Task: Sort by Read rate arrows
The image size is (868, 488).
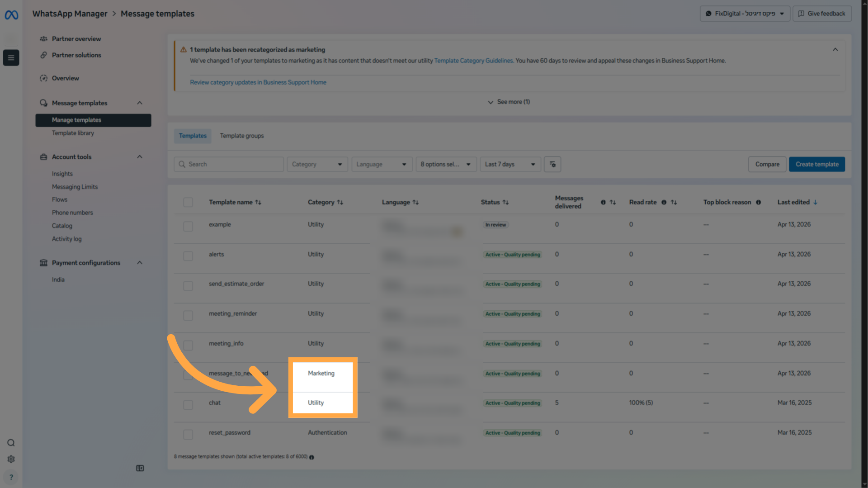Action: point(674,202)
